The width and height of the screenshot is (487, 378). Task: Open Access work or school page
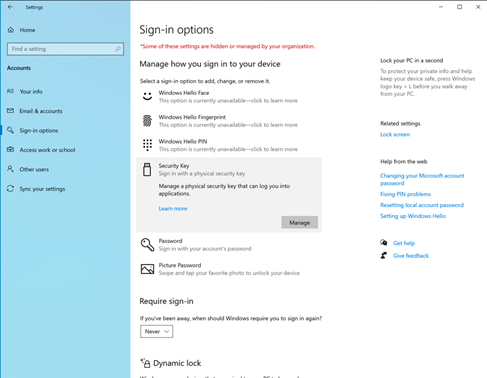pyautogui.click(x=47, y=150)
